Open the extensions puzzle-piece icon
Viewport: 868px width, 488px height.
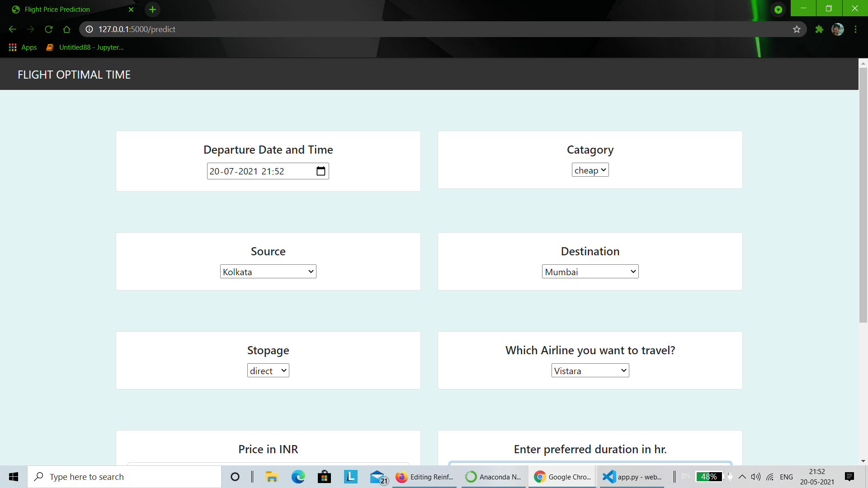coord(820,29)
